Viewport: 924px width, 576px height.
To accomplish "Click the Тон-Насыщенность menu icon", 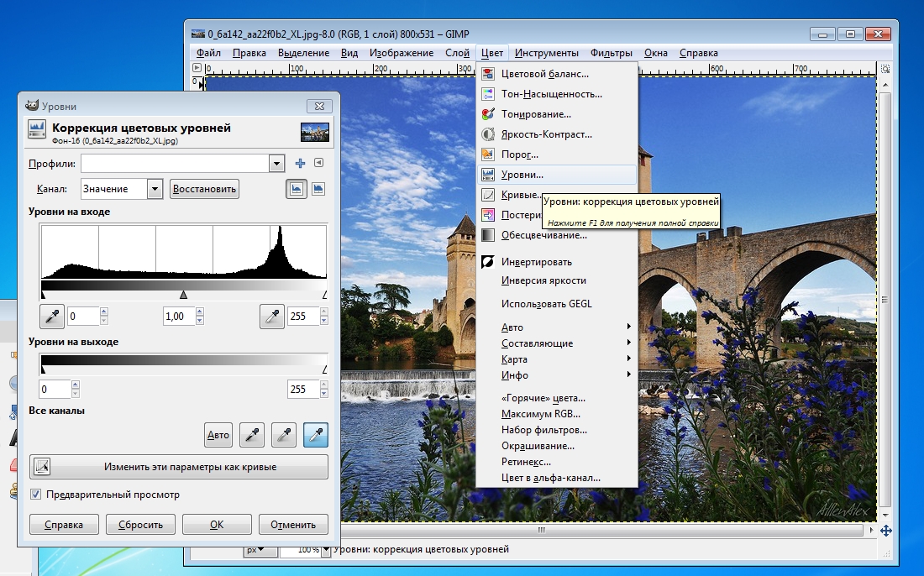I will point(488,94).
